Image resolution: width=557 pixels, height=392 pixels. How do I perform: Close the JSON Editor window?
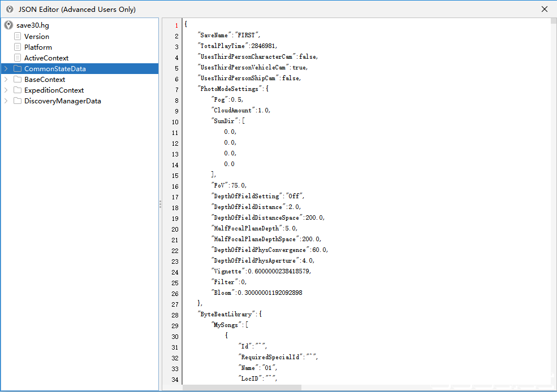pyautogui.click(x=544, y=9)
